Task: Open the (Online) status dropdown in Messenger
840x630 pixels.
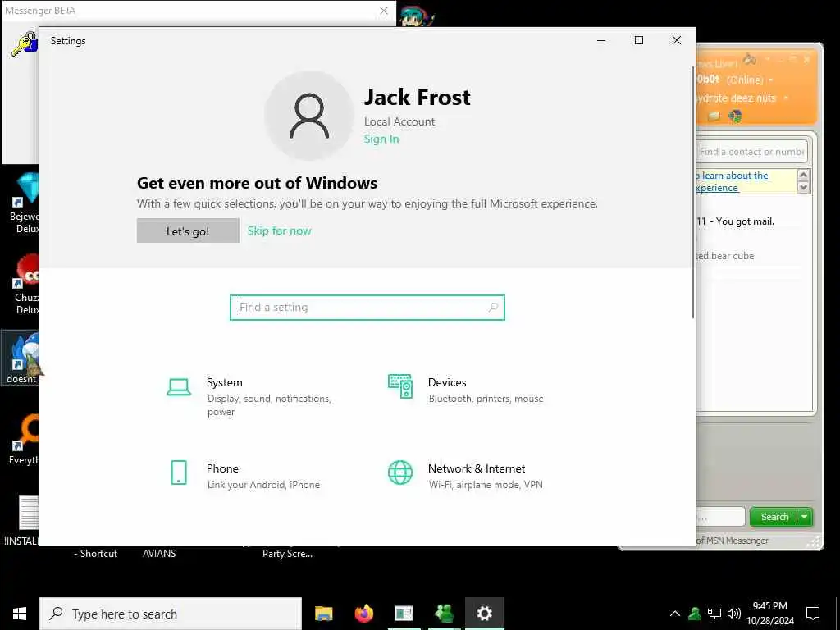Action: point(771,80)
